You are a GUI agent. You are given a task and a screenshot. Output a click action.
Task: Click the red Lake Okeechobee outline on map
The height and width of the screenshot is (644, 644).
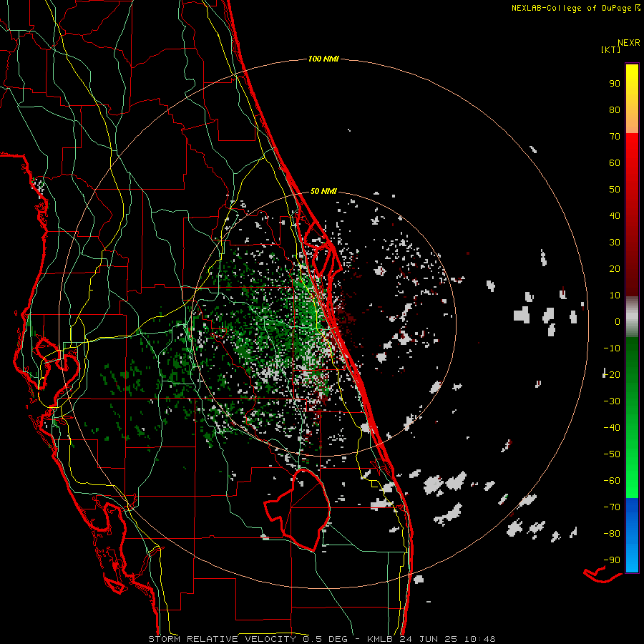pyautogui.click(x=297, y=509)
